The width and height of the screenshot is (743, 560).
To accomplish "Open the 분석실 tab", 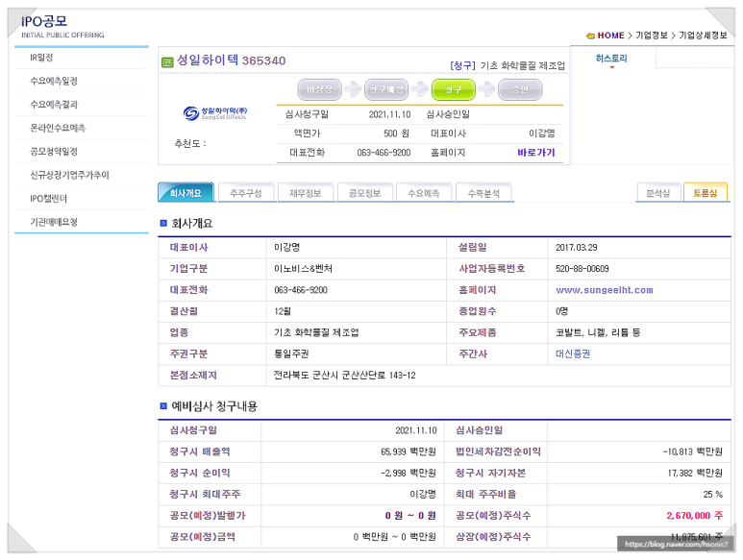I will pos(658,193).
